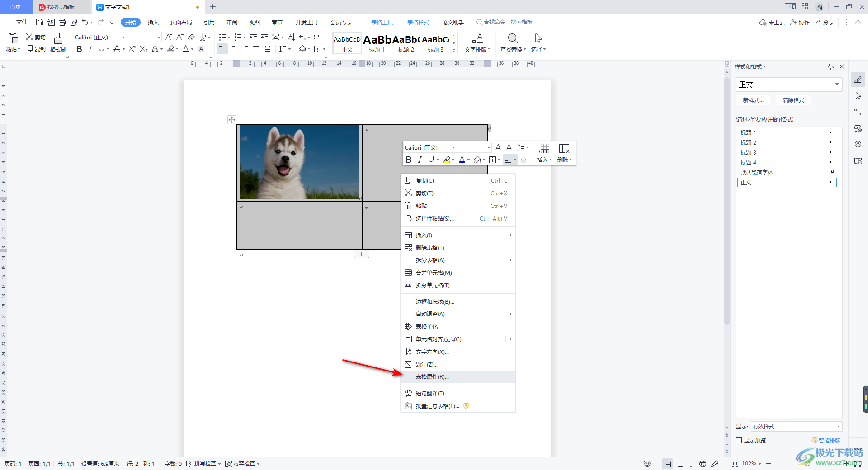Viewport: 868px width, 470px height.
Task: Open the ribbon font size dropdown
Action: pos(159,37)
